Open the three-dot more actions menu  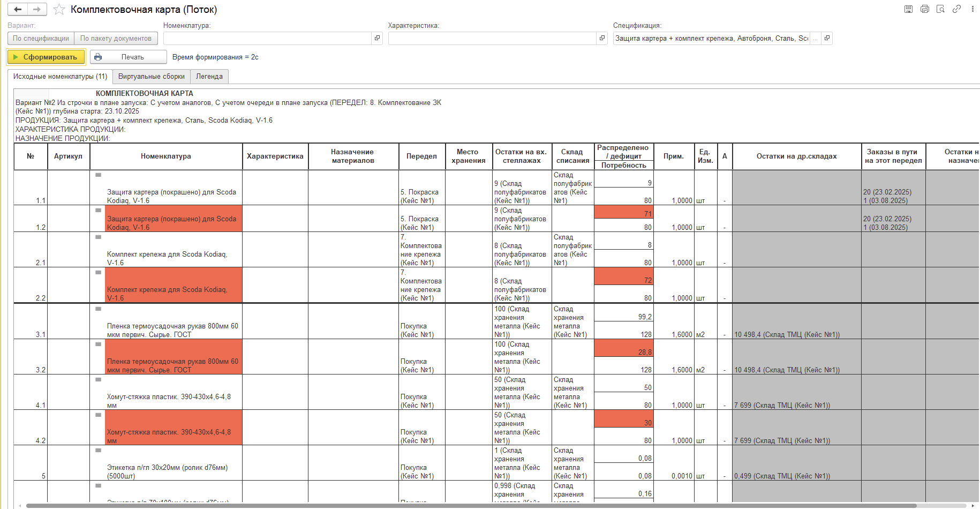coord(973,9)
